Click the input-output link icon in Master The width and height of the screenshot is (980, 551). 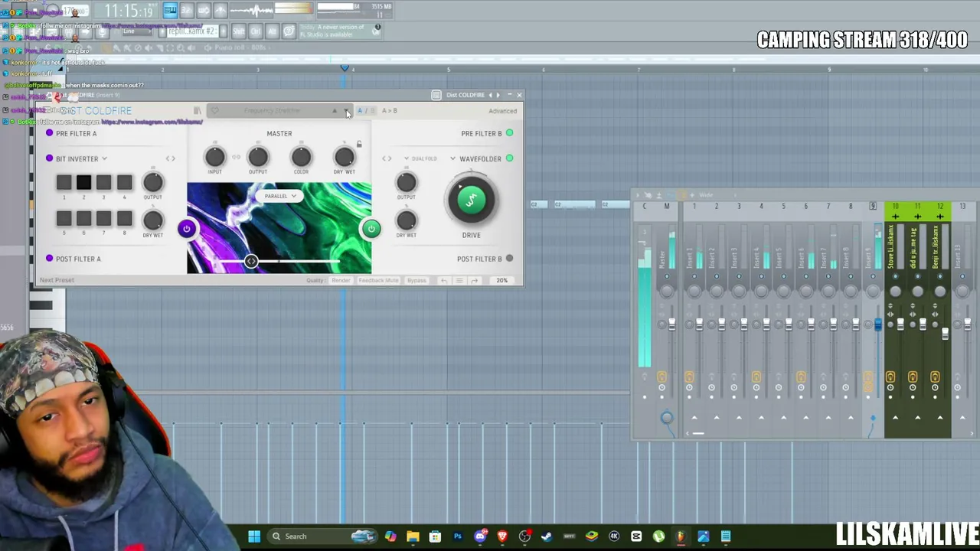tap(236, 158)
